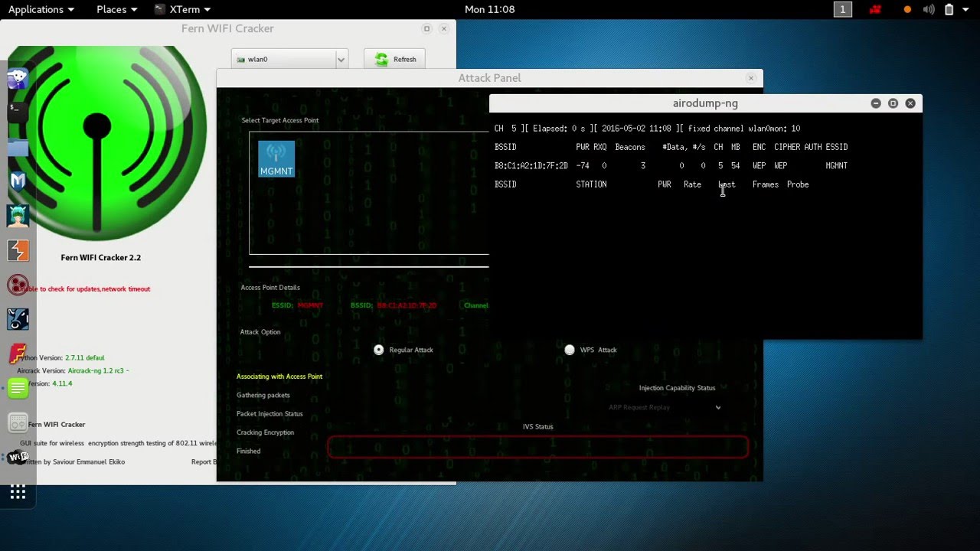
Task: Click the orange dot status indicator
Action: coord(908,10)
